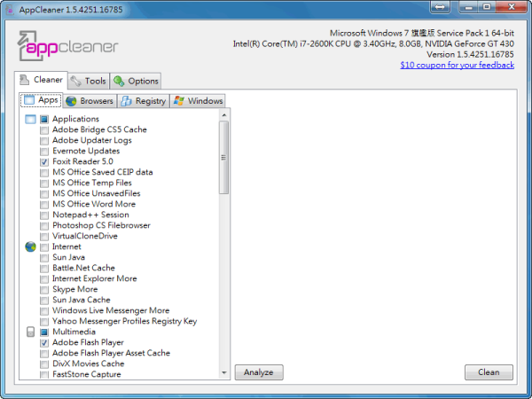Enable Evernote Updates checkbox

click(x=44, y=151)
